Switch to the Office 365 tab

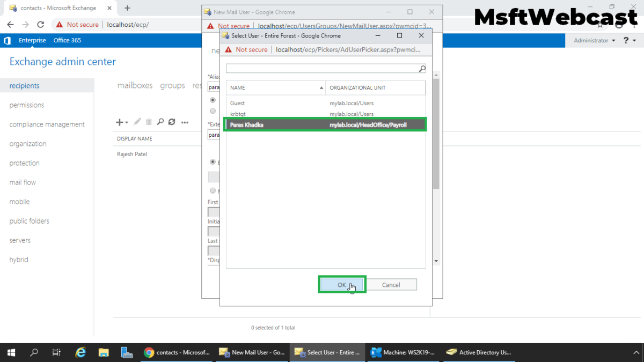point(67,40)
